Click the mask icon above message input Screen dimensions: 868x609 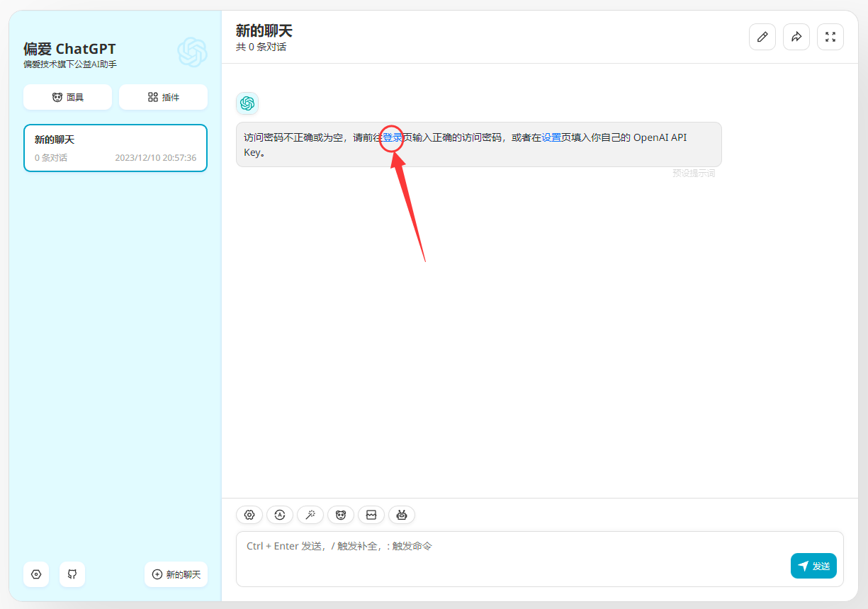click(341, 515)
